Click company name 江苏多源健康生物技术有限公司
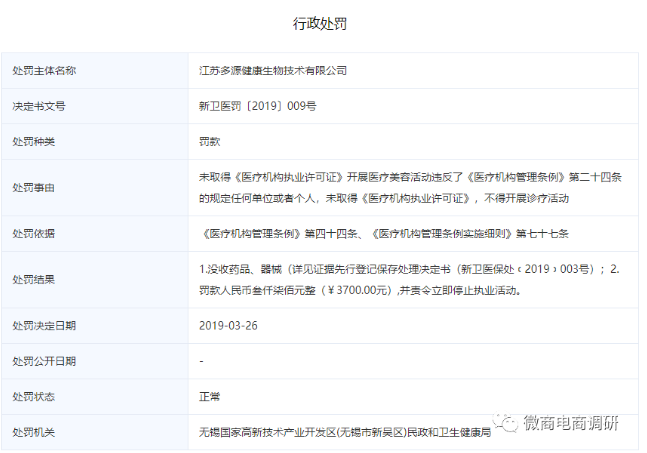Image resolution: width=647 pixels, height=453 pixels. coord(273,71)
